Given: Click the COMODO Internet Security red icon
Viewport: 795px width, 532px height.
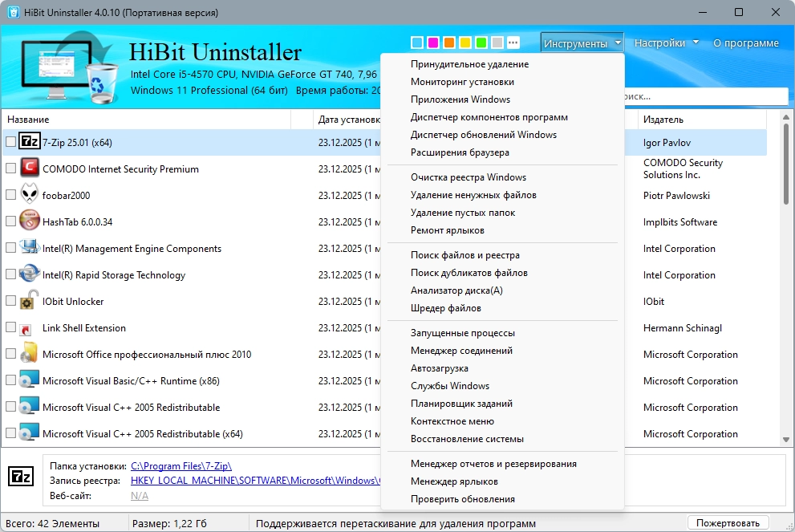Looking at the screenshot, I should [30, 168].
